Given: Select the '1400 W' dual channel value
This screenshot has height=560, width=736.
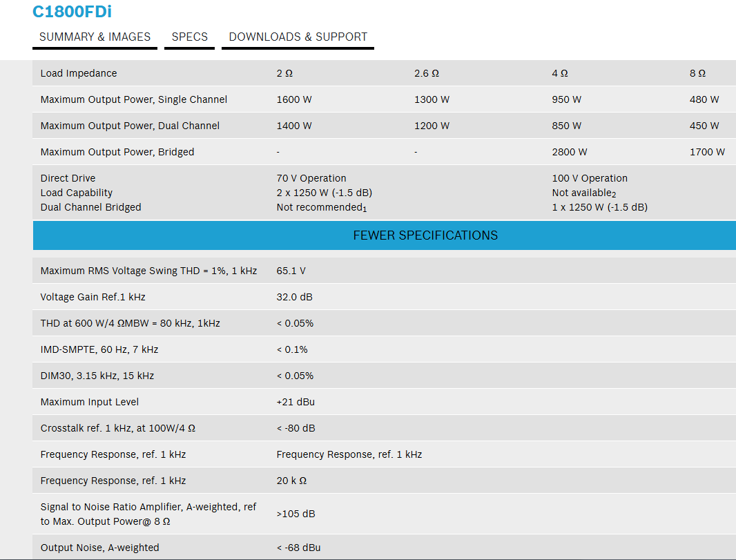Looking at the screenshot, I should (x=294, y=126).
